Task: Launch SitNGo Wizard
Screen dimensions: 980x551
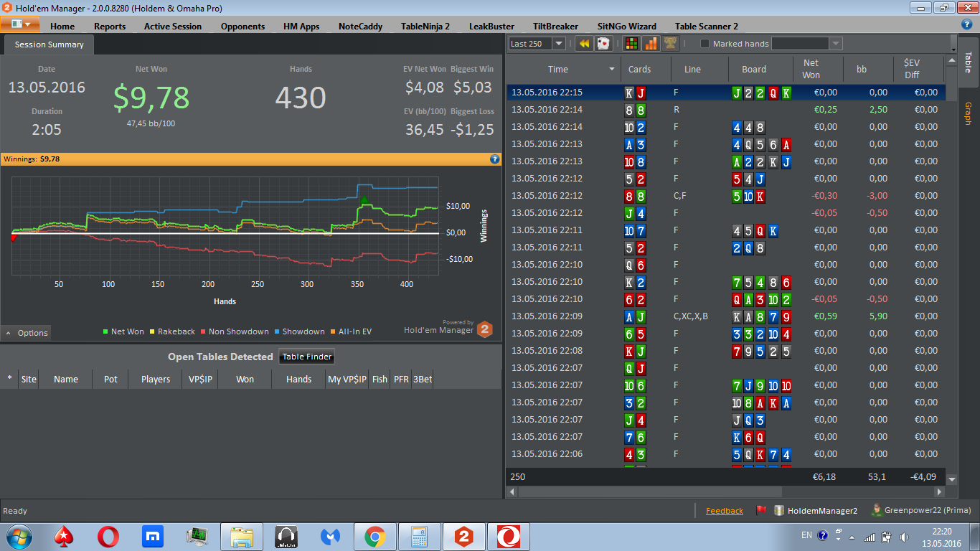Action: [626, 27]
